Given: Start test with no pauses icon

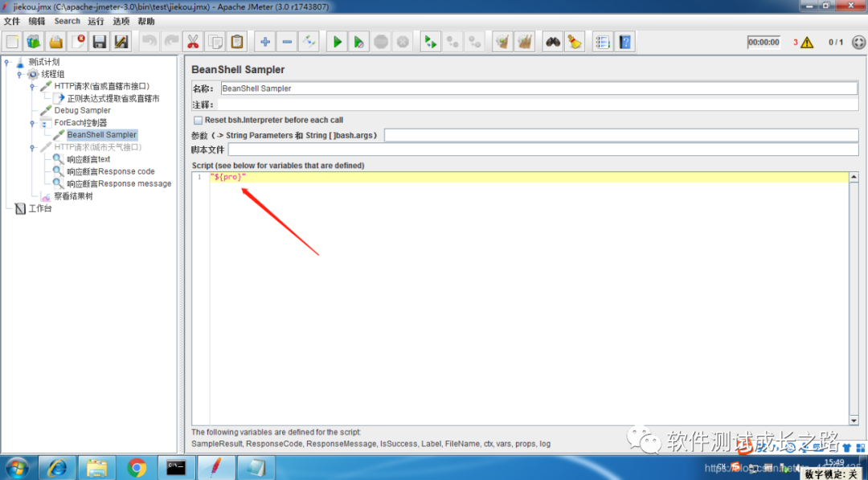Looking at the screenshot, I should click(x=358, y=42).
